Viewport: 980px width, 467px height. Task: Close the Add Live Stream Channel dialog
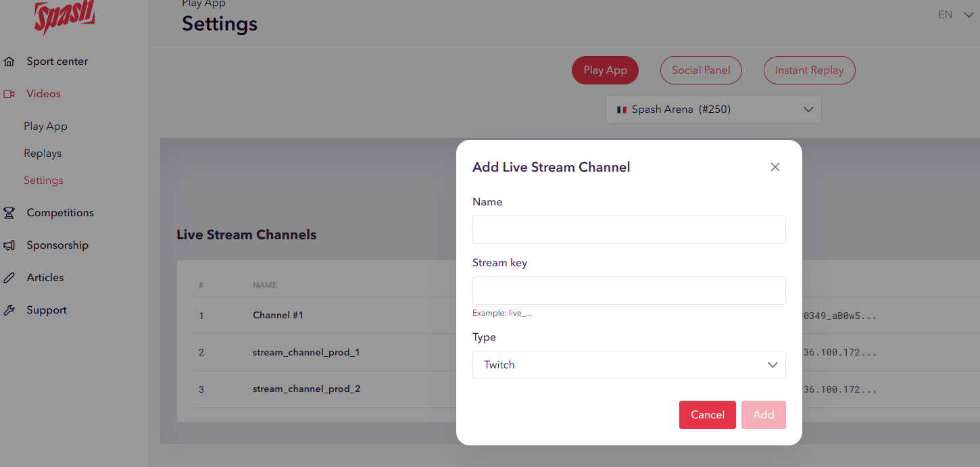point(775,167)
